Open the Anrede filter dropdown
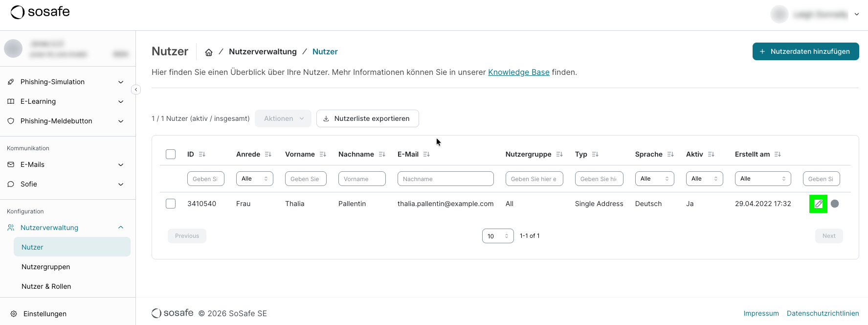Screen dimensions: 868x325 (254, 179)
